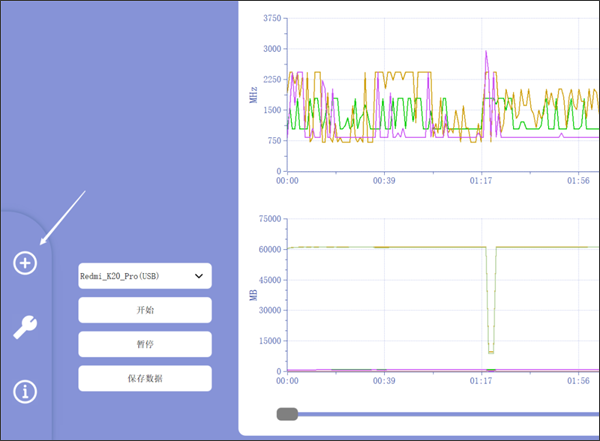Open the info icon in sidebar
Screen dimensions: 600x441
tap(25, 391)
